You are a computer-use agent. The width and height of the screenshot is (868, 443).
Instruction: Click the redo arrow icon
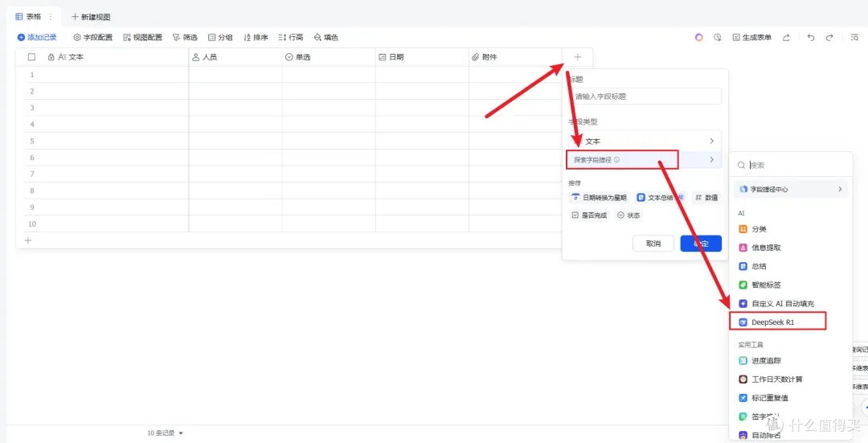829,37
